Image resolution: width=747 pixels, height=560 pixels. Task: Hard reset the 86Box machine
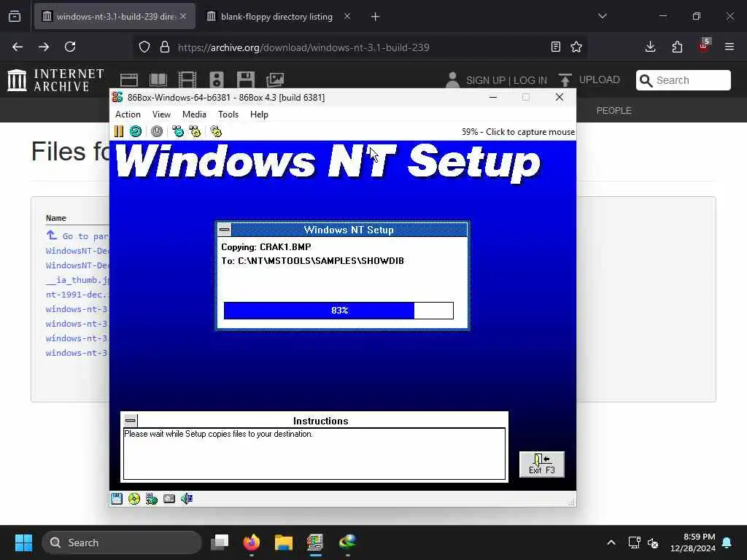click(136, 131)
